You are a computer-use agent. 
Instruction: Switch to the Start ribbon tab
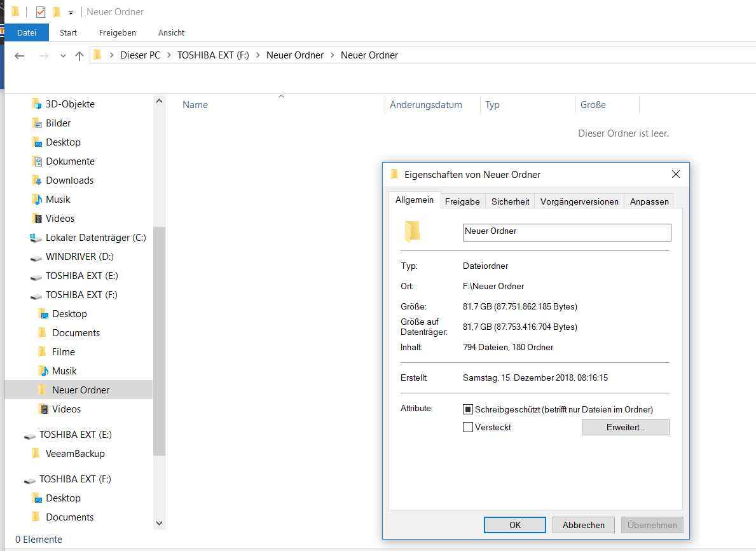click(x=68, y=33)
